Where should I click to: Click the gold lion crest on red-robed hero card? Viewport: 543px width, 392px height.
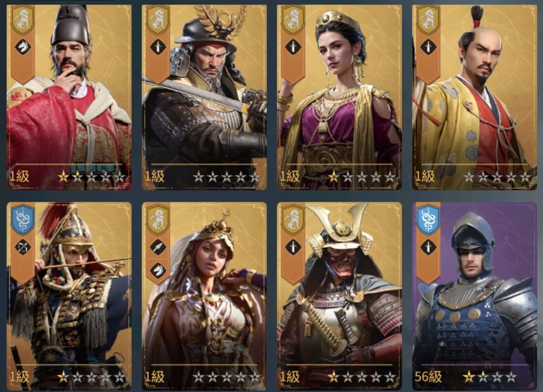[23, 20]
